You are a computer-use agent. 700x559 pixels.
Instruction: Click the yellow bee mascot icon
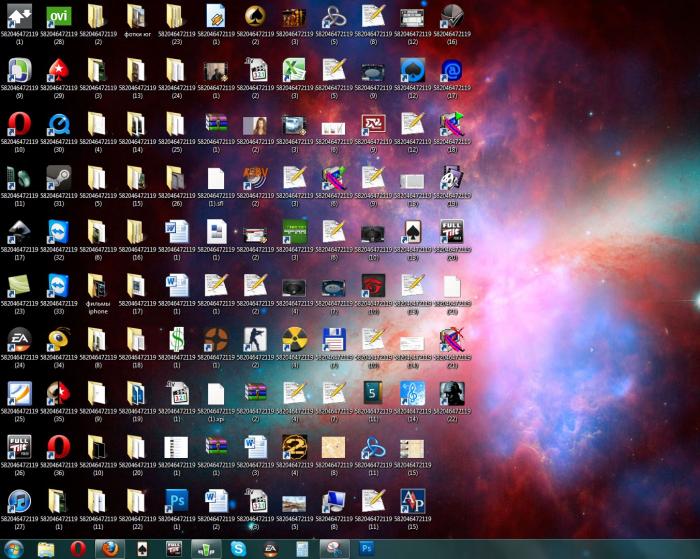[59, 340]
